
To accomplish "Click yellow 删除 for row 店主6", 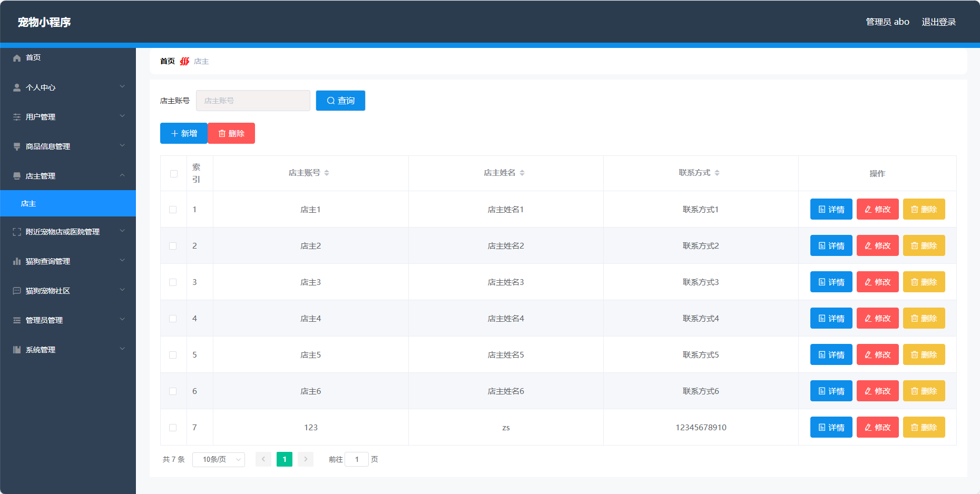I will (924, 391).
